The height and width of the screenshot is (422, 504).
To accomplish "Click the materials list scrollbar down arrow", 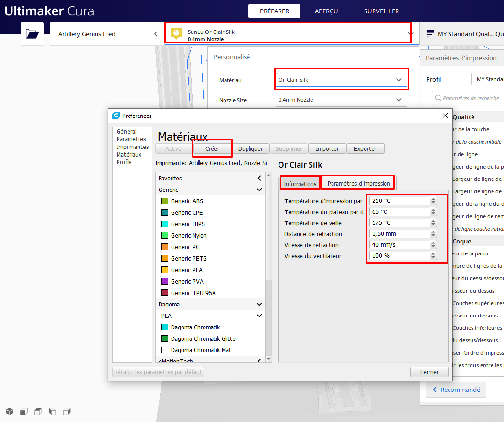I will click(268, 359).
